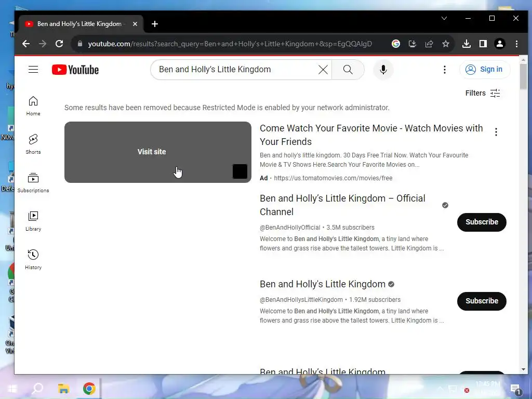Open Subscriptions in the sidebar
The height and width of the screenshot is (399, 532).
click(x=33, y=182)
